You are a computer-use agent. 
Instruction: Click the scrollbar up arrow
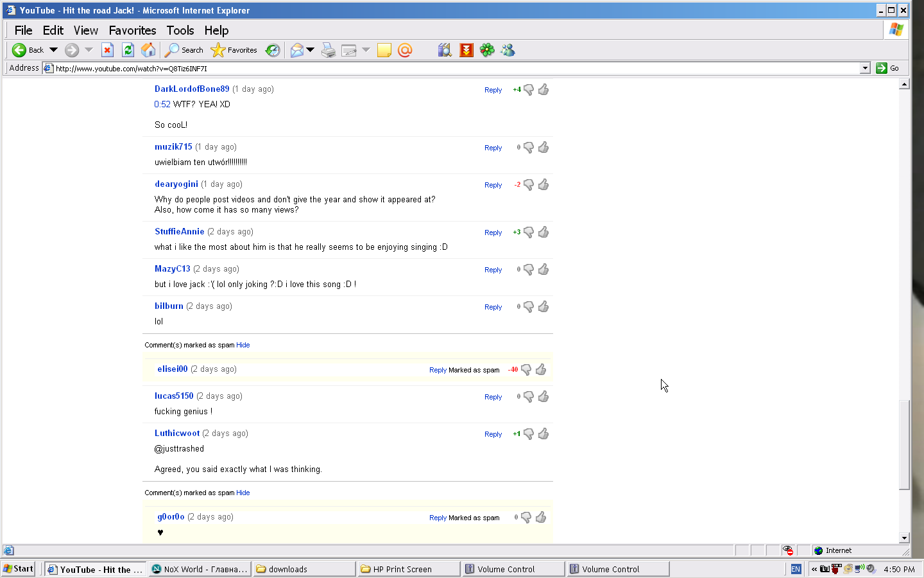coord(904,84)
